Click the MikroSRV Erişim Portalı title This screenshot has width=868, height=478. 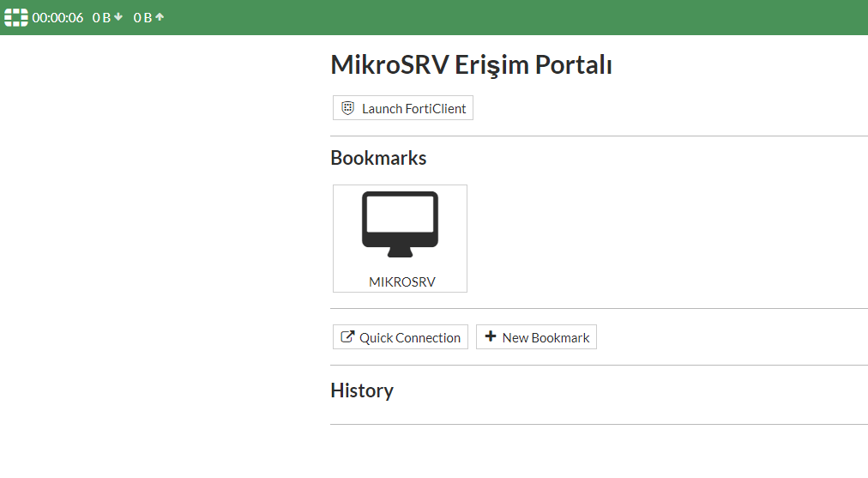point(471,65)
